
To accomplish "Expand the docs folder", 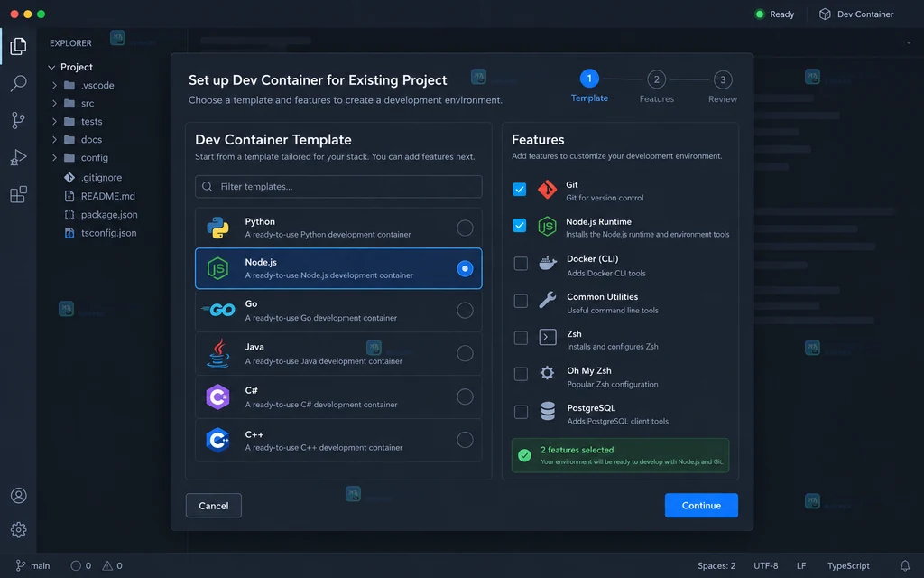I will (x=54, y=140).
